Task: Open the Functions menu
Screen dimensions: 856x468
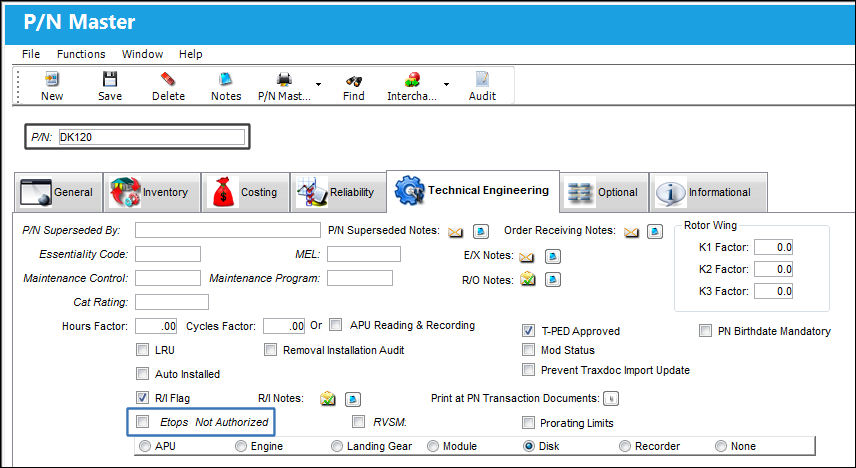Action: click(x=81, y=54)
